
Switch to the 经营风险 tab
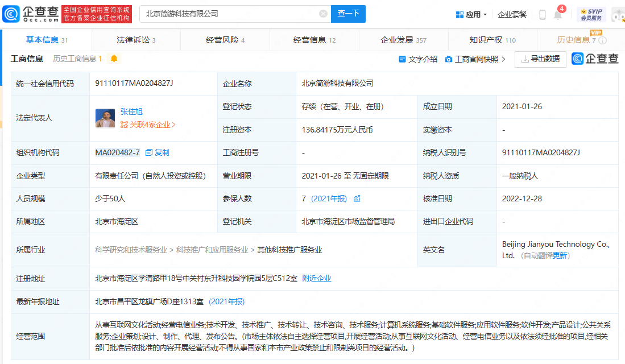[225, 40]
